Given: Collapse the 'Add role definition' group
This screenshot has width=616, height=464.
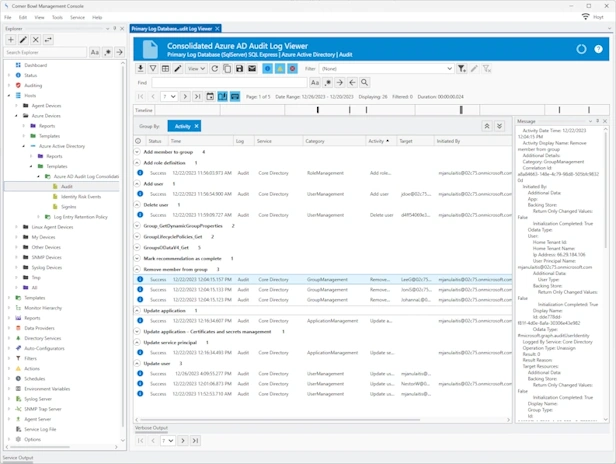Looking at the screenshot, I should point(137,162).
